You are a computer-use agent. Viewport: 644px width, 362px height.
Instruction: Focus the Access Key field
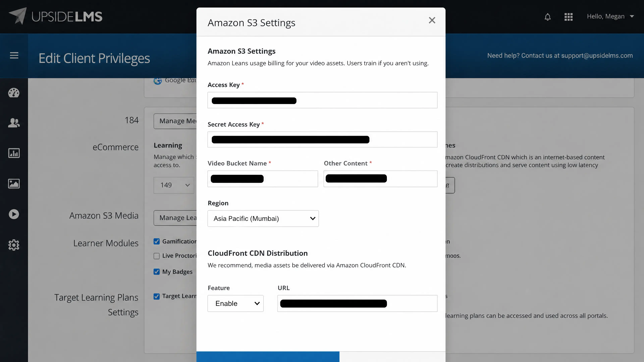point(322,100)
